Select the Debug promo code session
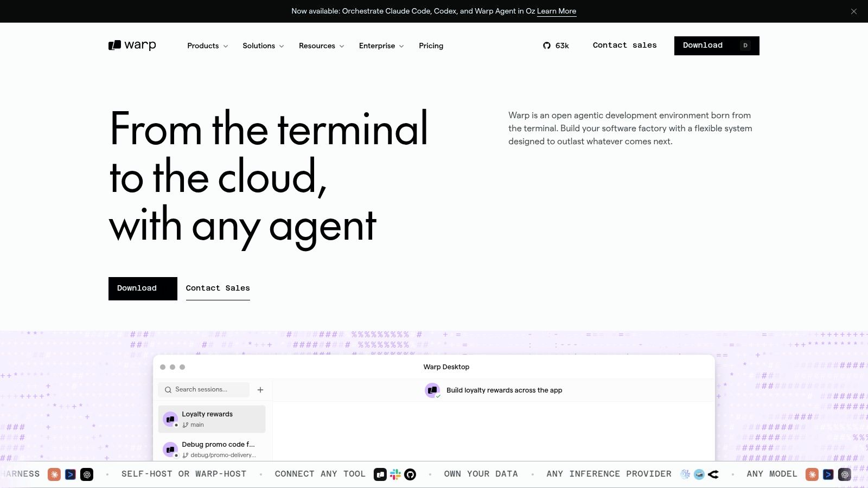Image resolution: width=868 pixels, height=488 pixels. pyautogui.click(x=212, y=450)
